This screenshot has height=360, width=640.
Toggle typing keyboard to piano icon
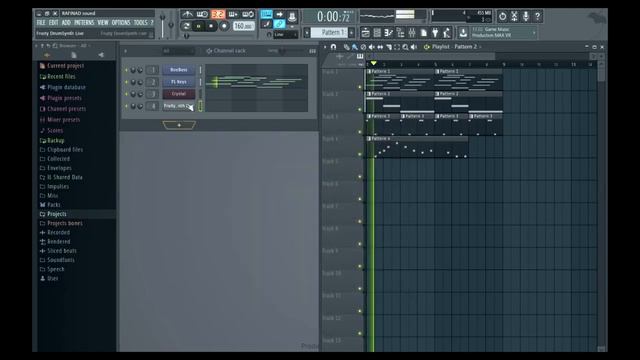point(266,15)
